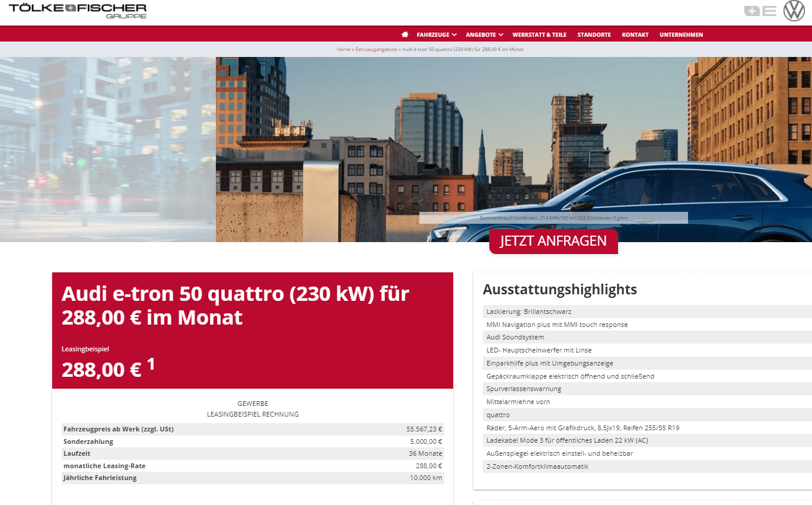The height and width of the screenshot is (505, 812).
Task: Open the Tölke + Fischer Gruppe logo
Action: [x=78, y=11]
